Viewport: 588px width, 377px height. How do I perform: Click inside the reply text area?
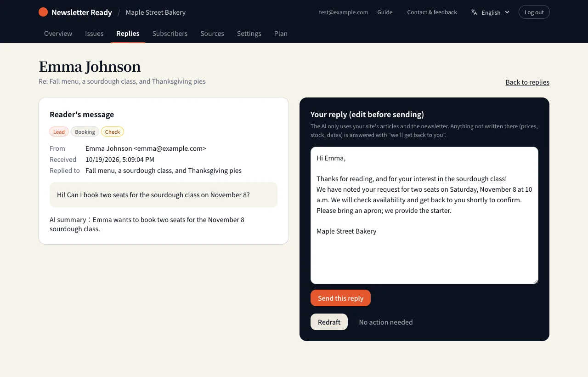424,215
